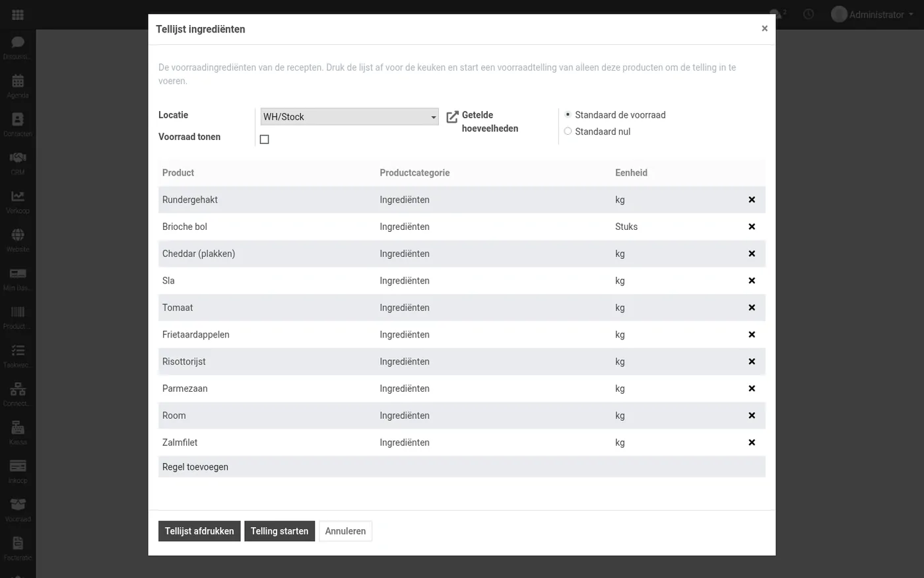Remove the Zalmfilet row with X
Image resolution: width=924 pixels, height=578 pixels.
click(751, 443)
